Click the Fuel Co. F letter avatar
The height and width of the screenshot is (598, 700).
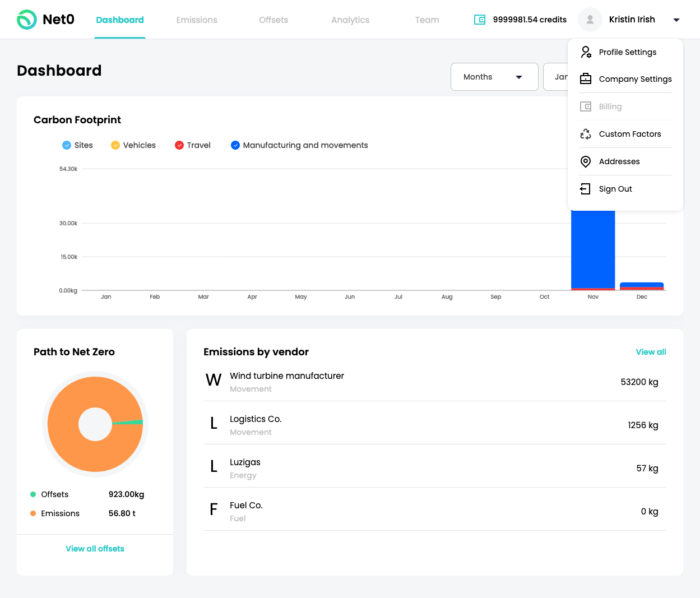[214, 510]
